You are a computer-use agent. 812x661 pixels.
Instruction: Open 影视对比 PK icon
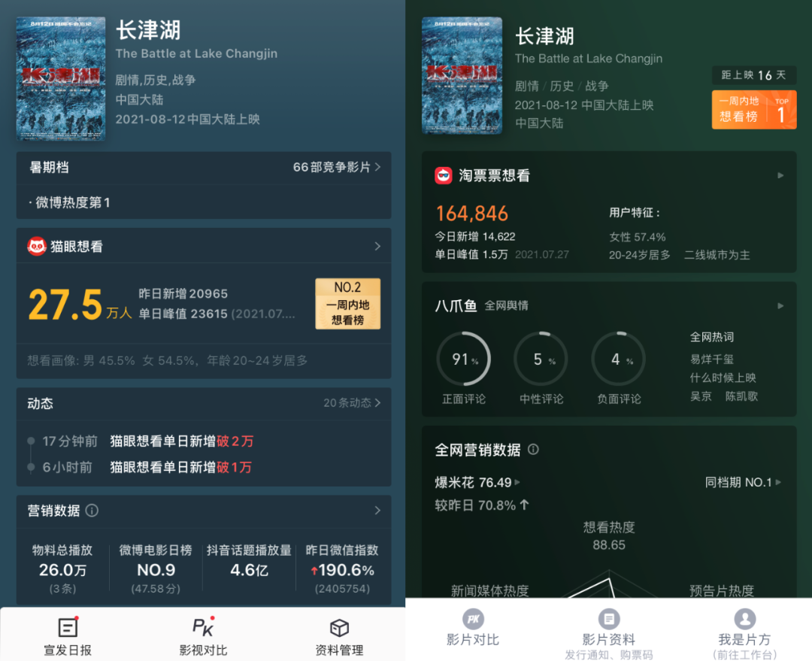[x=203, y=627]
